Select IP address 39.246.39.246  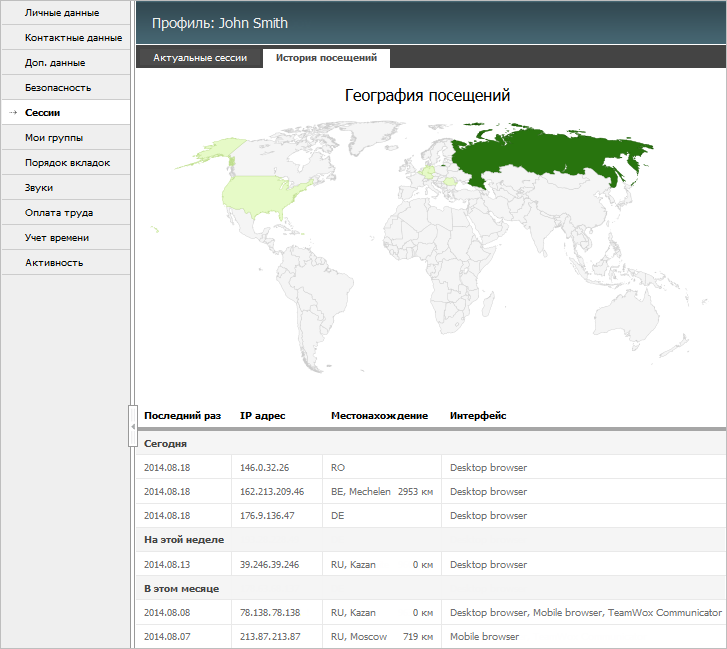[x=269, y=565]
